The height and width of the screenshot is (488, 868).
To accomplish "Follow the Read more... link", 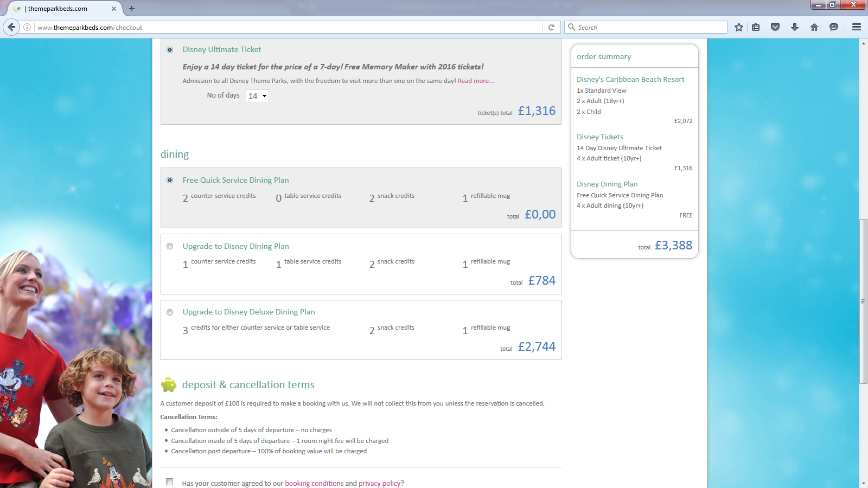I will pos(476,81).
